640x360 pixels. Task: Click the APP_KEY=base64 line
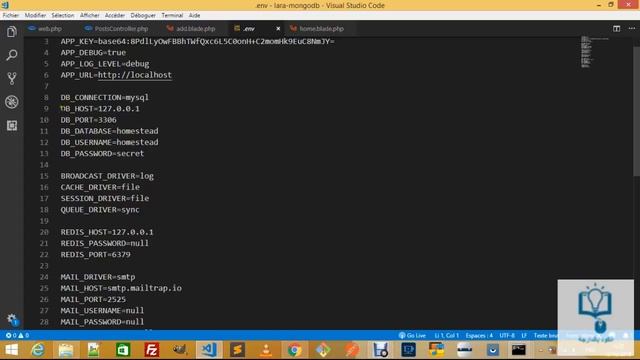[x=198, y=41]
